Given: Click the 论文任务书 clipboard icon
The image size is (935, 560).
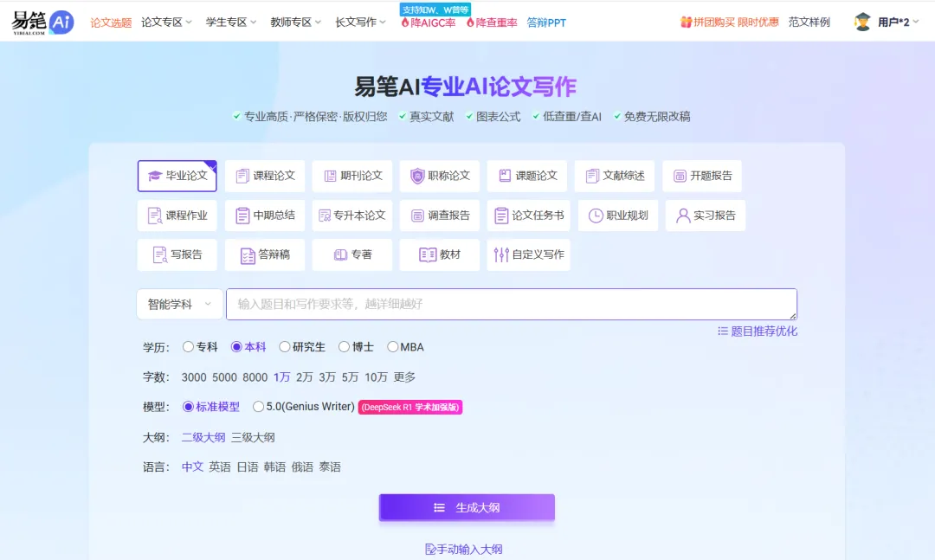Looking at the screenshot, I should [x=501, y=216].
